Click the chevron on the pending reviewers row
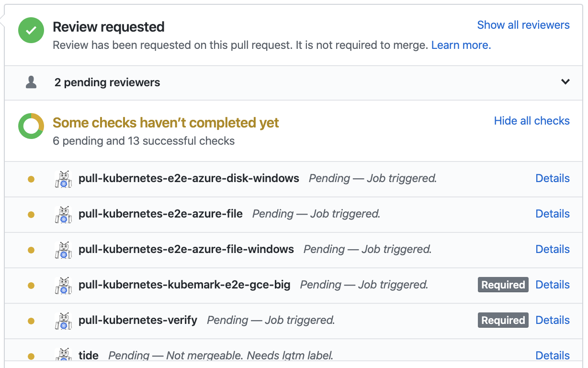 click(x=565, y=82)
